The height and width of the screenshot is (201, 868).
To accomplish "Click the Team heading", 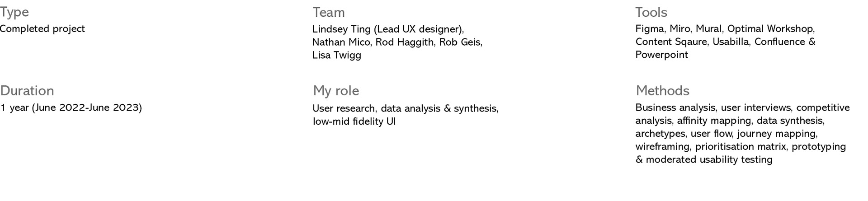I will pyautogui.click(x=329, y=13).
